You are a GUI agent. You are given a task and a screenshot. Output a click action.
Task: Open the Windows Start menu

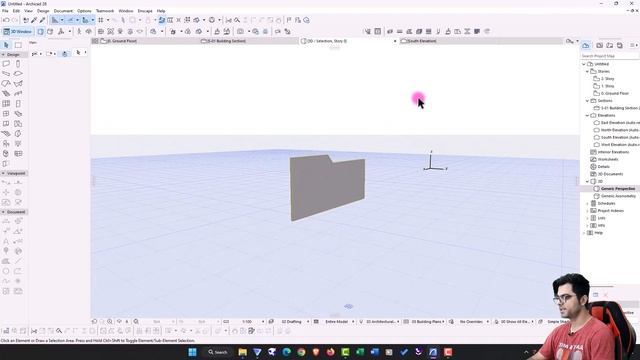[x=192, y=352]
